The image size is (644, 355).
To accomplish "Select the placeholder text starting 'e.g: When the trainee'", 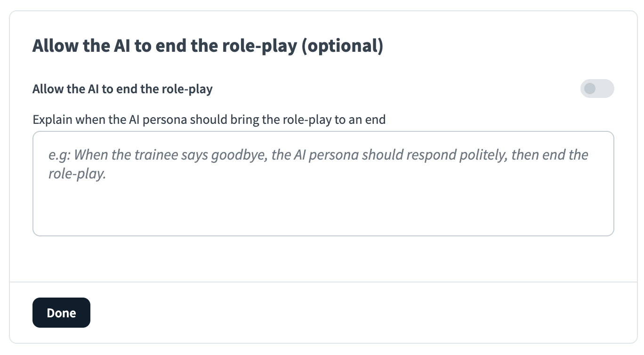I will pyautogui.click(x=318, y=155).
